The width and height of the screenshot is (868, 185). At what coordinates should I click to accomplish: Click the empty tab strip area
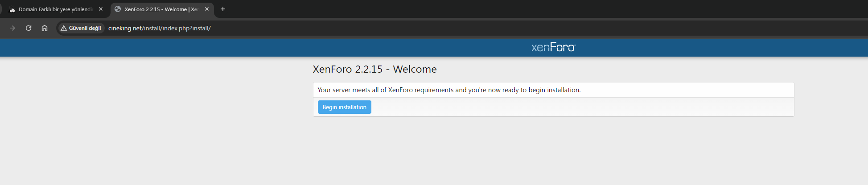[535, 9]
